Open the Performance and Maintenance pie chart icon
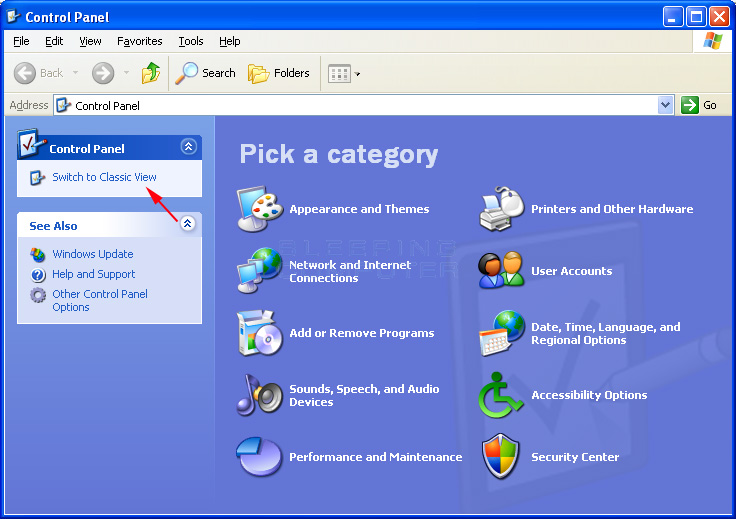 click(260, 457)
